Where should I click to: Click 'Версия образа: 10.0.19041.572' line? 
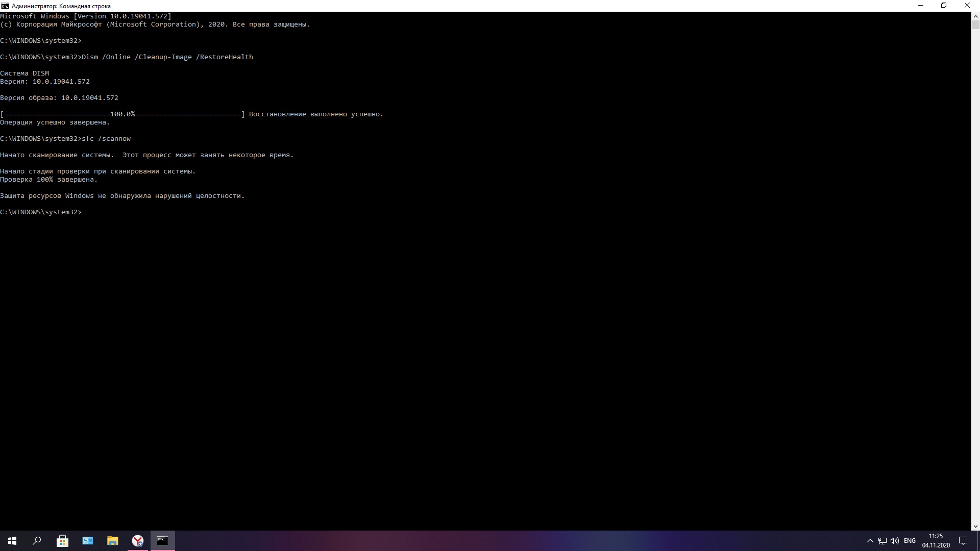point(59,98)
